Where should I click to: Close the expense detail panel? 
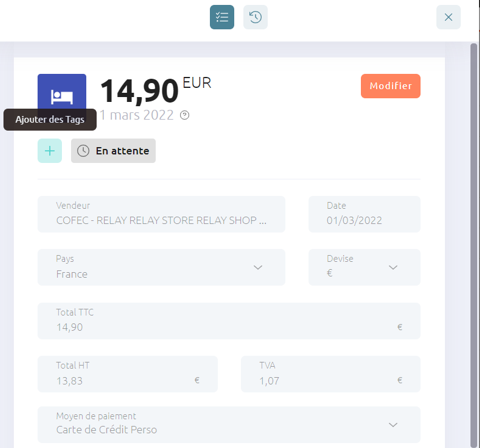tap(448, 17)
